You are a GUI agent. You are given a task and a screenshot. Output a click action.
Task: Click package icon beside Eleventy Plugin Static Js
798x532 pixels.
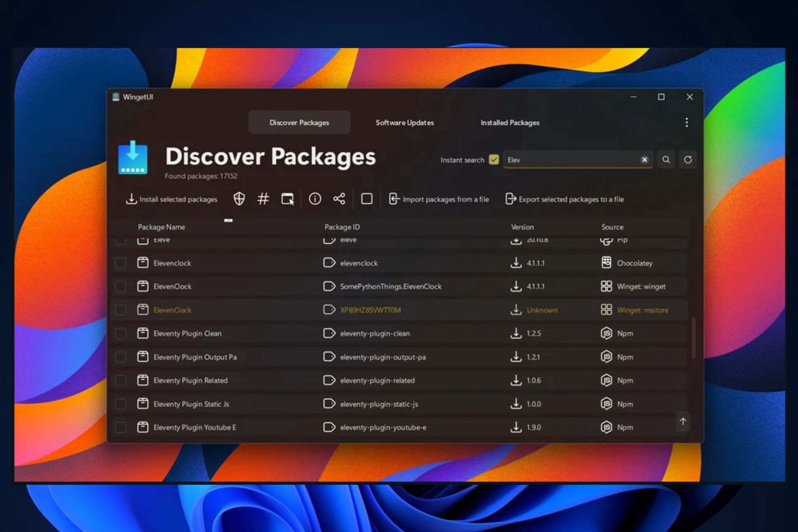(143, 404)
